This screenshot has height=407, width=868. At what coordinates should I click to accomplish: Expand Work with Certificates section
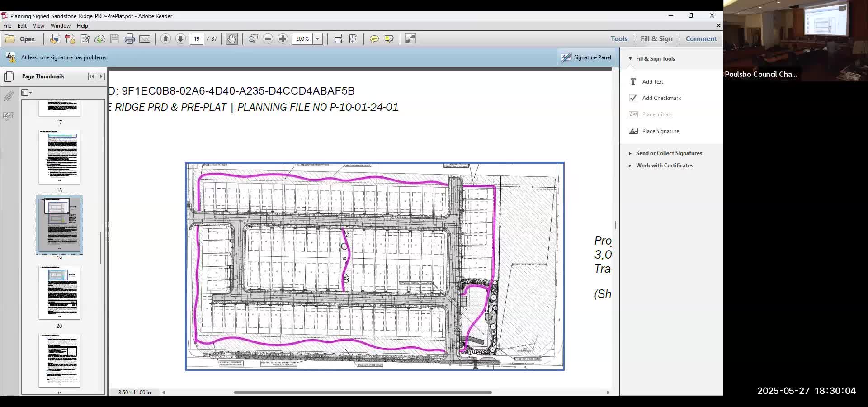pyautogui.click(x=664, y=165)
